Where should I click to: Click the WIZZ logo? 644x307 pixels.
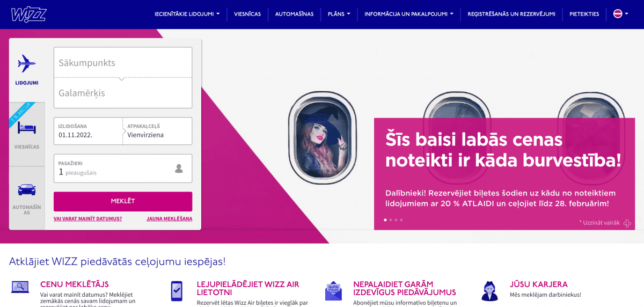[x=28, y=14]
